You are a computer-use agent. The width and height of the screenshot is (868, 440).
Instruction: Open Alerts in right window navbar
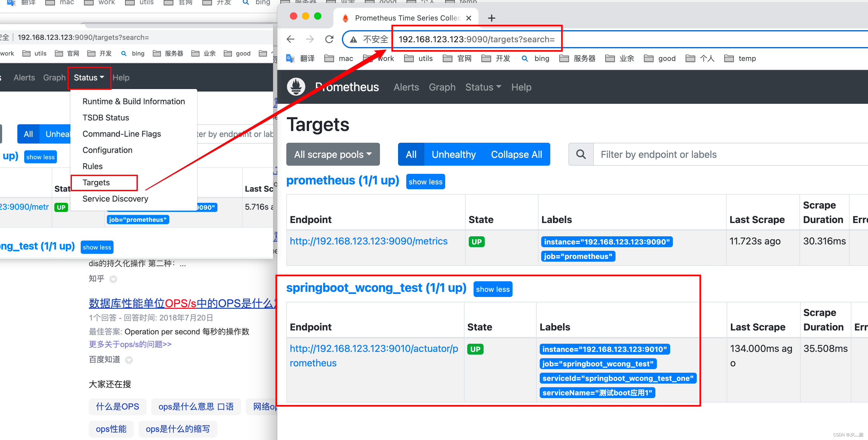pos(406,87)
